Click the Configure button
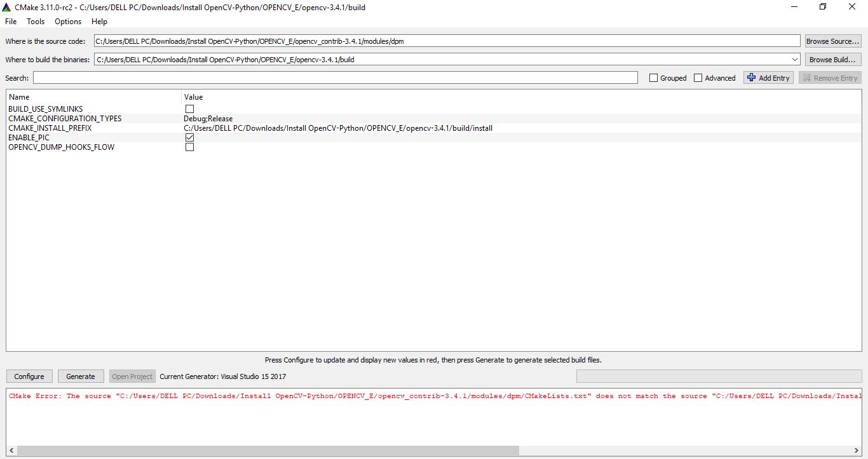The width and height of the screenshot is (868, 459). pyautogui.click(x=29, y=376)
